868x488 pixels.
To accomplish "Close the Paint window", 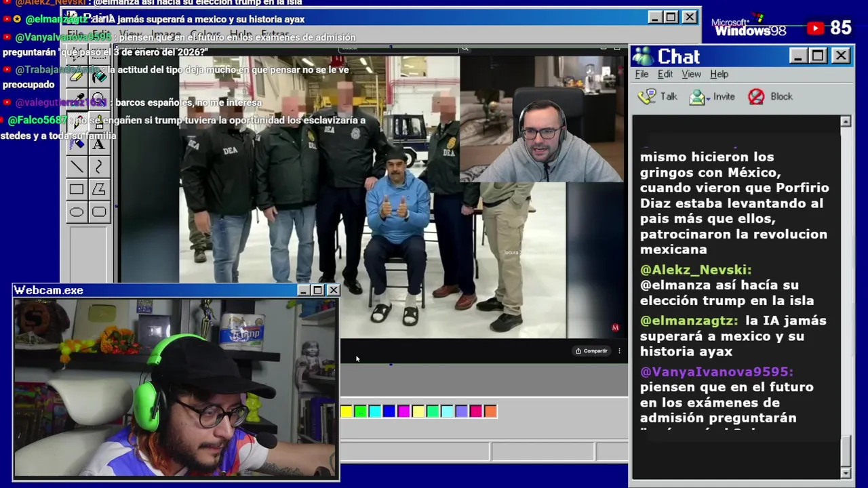I will (689, 17).
